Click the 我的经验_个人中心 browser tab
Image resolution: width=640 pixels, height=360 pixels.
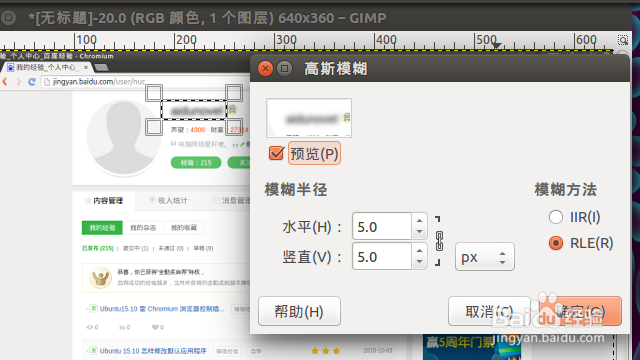tap(48, 67)
